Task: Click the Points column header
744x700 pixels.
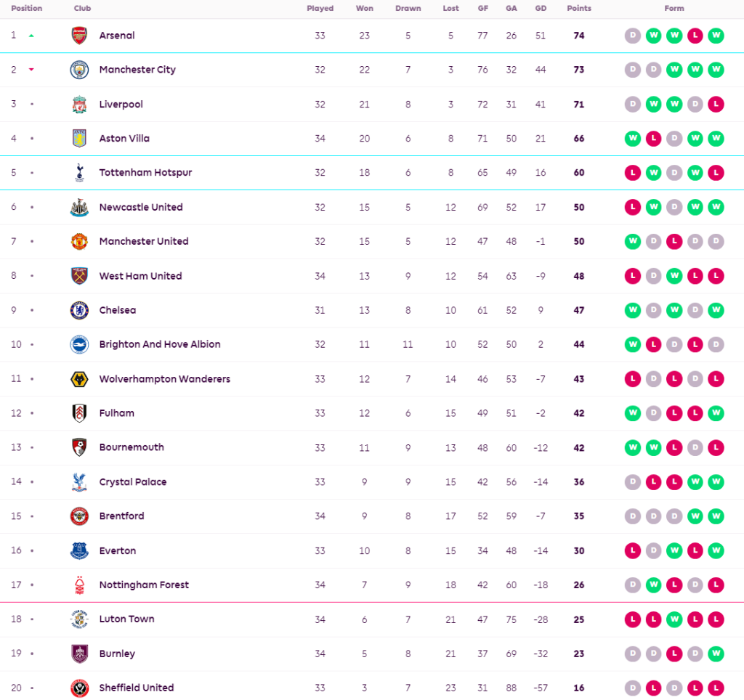Action: [579, 9]
